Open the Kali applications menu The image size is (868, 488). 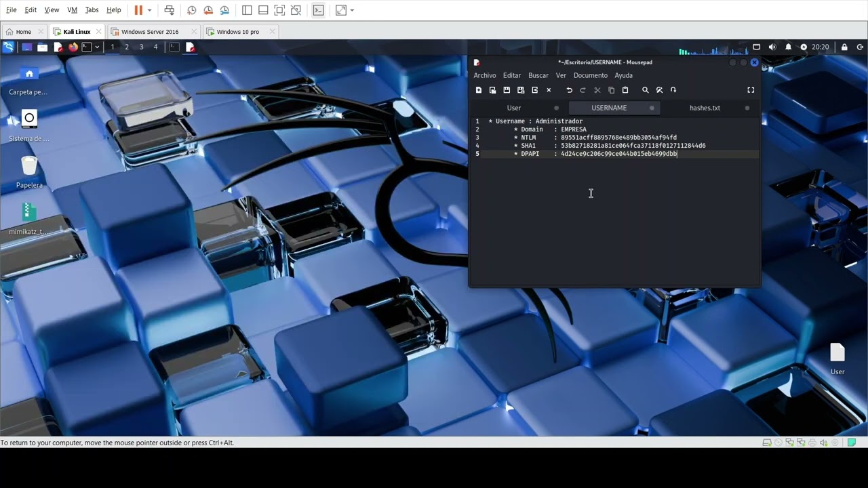pyautogui.click(x=8, y=47)
